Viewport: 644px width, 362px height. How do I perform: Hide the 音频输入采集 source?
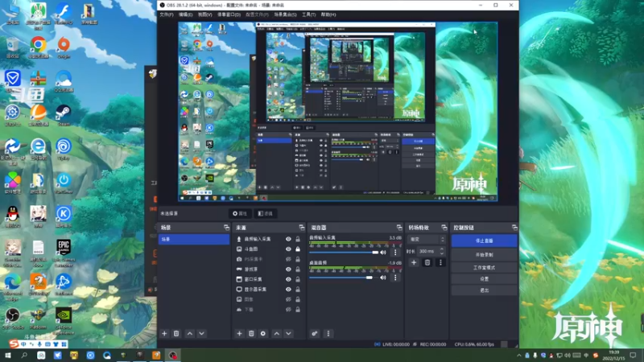[x=288, y=239]
